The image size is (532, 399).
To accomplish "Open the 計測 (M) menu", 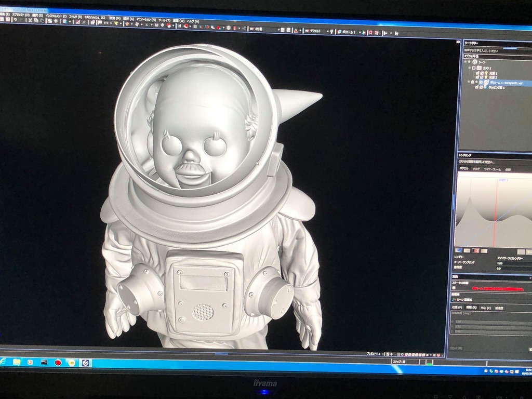I will pos(115,18).
